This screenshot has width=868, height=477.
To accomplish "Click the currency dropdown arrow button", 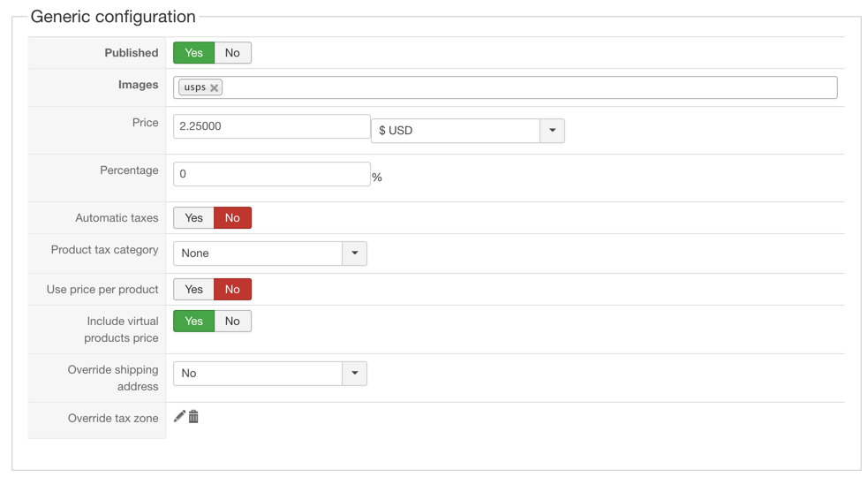I will (x=552, y=131).
